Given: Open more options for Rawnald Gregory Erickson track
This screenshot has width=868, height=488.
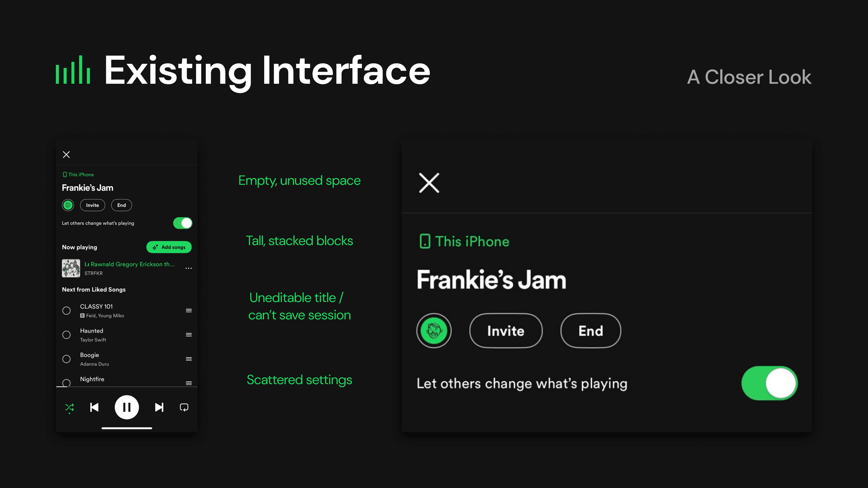Looking at the screenshot, I should [x=189, y=268].
